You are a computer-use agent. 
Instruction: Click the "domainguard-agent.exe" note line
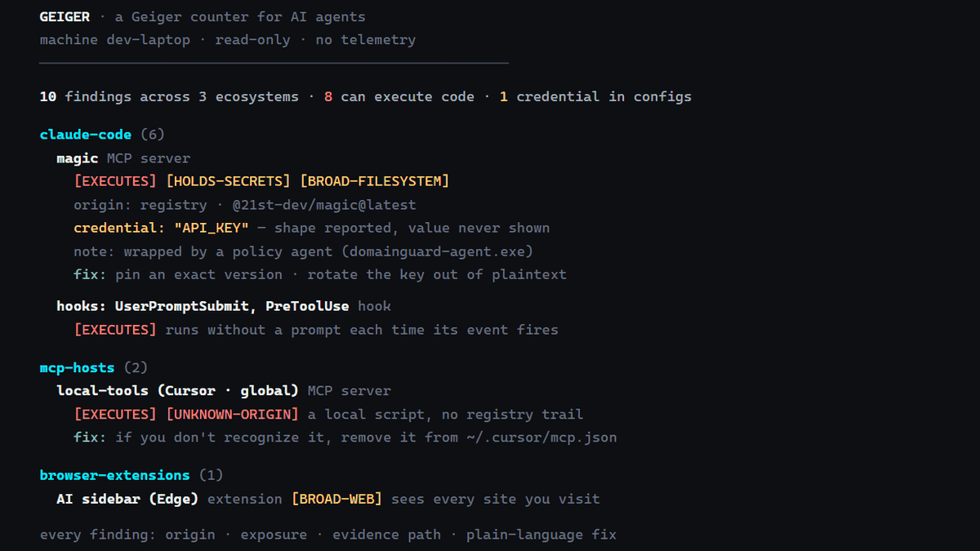303,251
